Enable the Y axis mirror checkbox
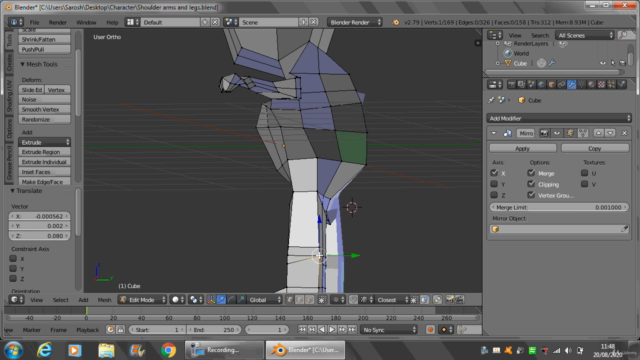 point(494,184)
